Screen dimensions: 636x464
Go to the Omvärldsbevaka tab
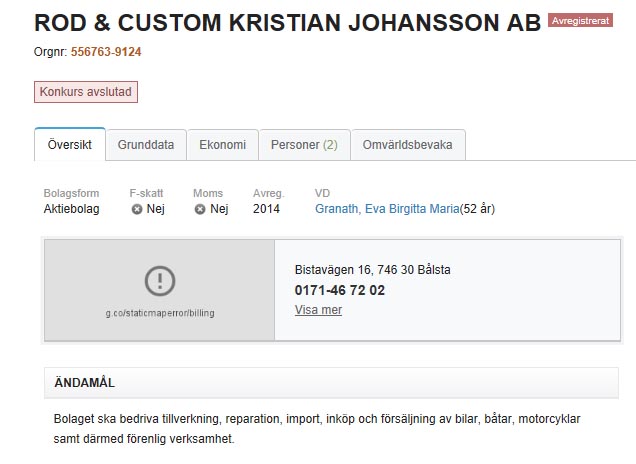(x=408, y=145)
